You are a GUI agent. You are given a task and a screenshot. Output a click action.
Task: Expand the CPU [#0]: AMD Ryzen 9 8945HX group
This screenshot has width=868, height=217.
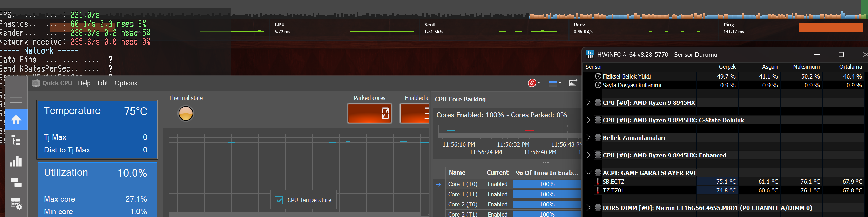[x=588, y=102]
